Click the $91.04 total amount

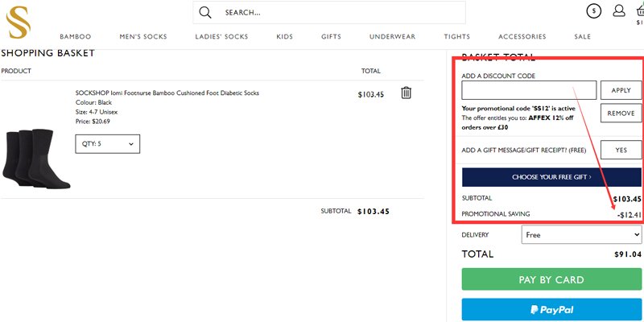pyautogui.click(x=628, y=254)
